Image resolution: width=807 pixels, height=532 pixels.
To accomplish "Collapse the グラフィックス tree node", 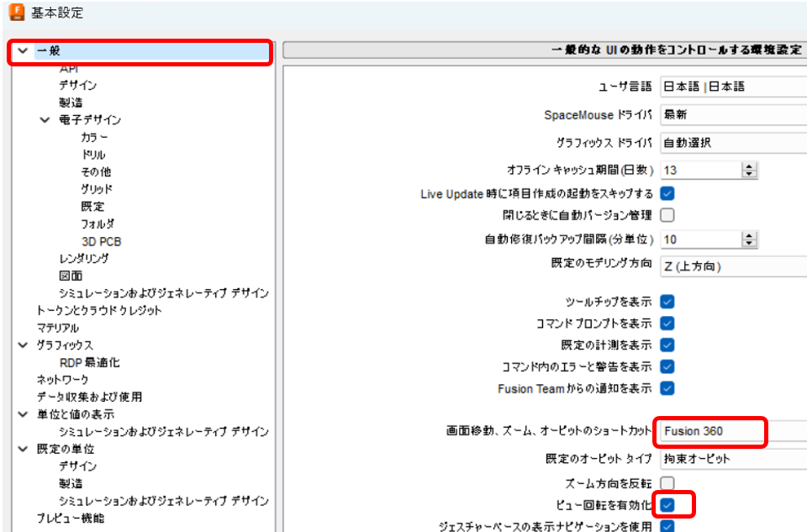I will point(23,345).
